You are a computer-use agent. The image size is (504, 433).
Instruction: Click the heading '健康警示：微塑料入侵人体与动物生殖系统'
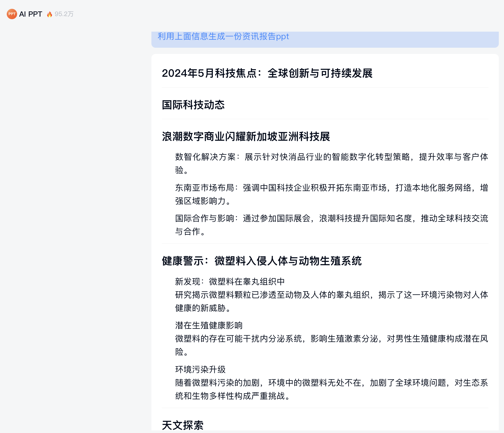pos(262,261)
